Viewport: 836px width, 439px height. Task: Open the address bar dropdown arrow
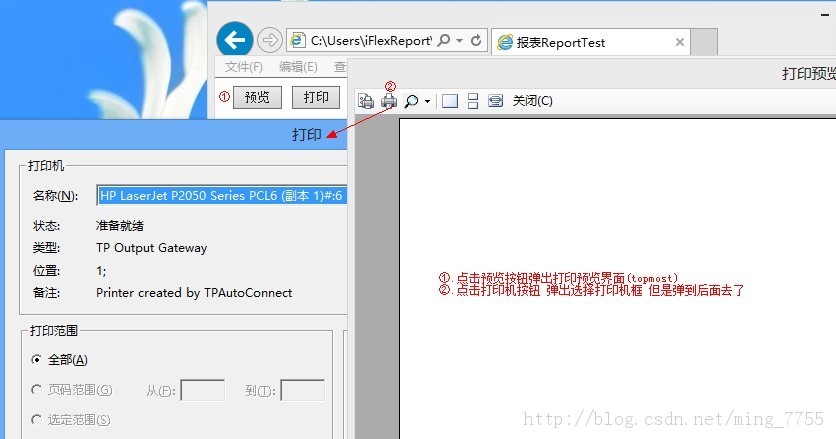[x=459, y=41]
